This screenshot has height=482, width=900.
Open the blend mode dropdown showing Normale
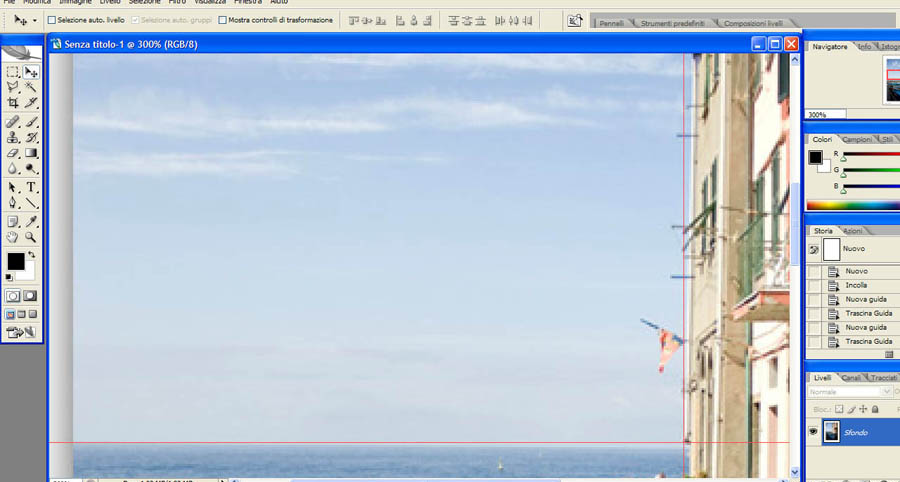(x=850, y=392)
